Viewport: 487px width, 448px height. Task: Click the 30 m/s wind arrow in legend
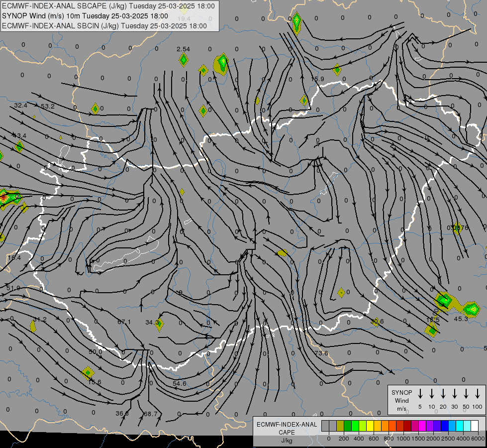[454, 394]
